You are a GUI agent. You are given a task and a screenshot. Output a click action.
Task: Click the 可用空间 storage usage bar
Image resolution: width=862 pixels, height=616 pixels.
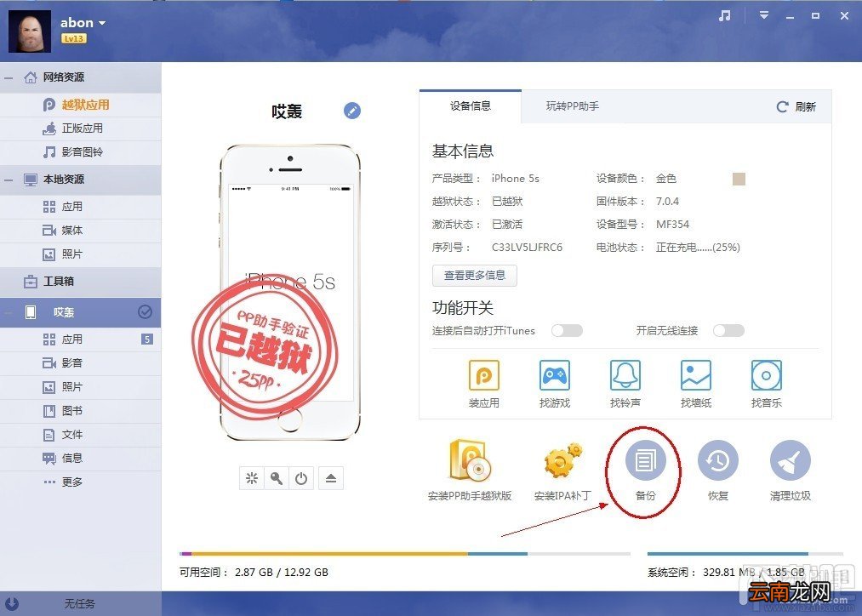pos(405,553)
